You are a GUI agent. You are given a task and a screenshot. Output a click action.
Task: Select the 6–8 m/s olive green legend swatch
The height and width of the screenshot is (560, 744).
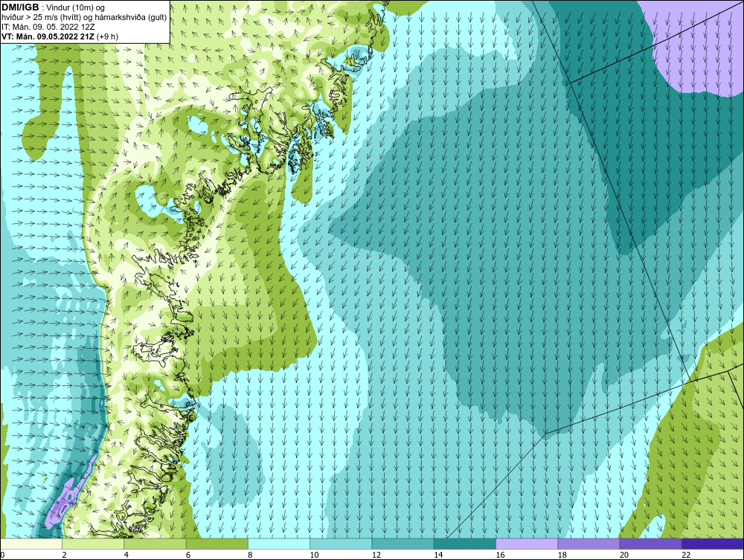click(x=217, y=544)
